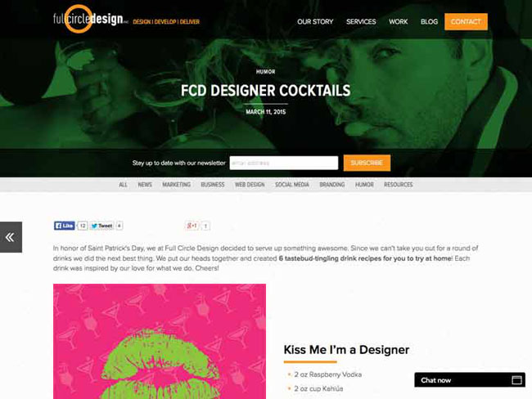
Task: Click the Twitter Tweet button
Action: [x=101, y=226]
